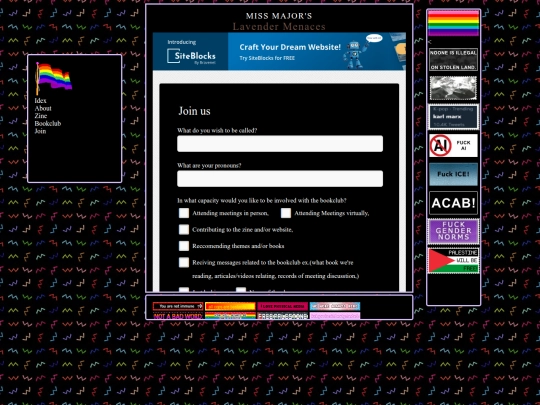540x405 pixels.
Task: Click the 'ACAB!' badge
Action: coord(453,203)
